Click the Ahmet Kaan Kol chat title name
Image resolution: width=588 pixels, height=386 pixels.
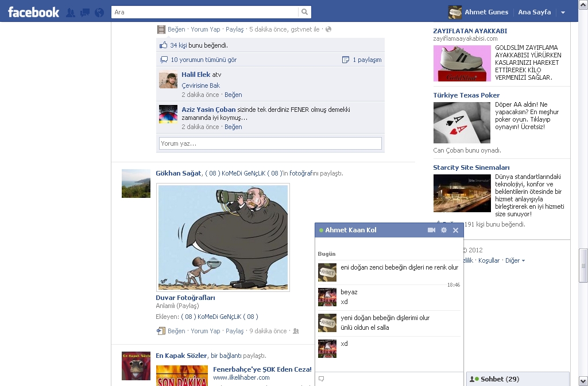tap(351, 230)
